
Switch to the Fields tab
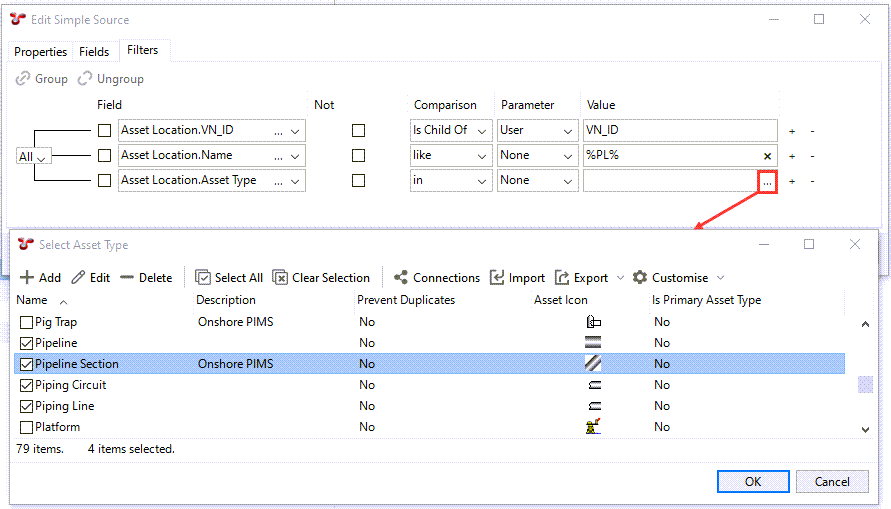point(94,52)
